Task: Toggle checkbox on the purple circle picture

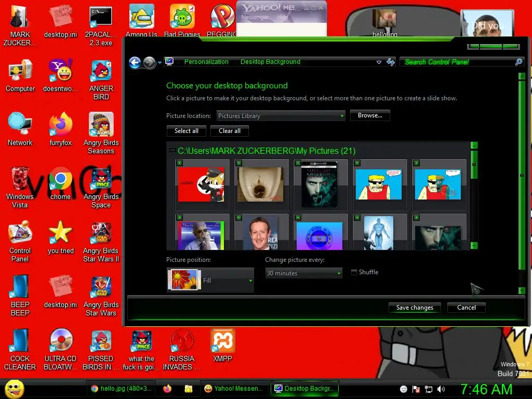Action: point(298,217)
